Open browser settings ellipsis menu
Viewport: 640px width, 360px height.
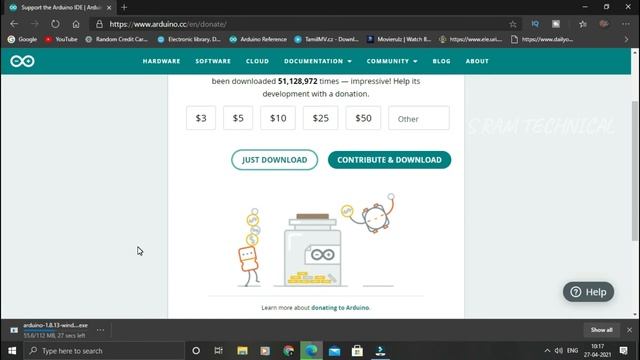point(625,24)
